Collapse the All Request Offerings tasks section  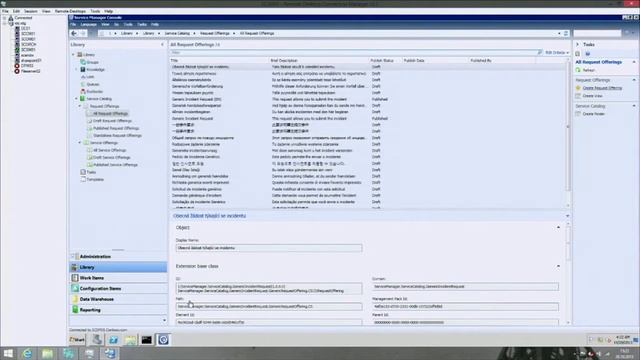(634, 62)
